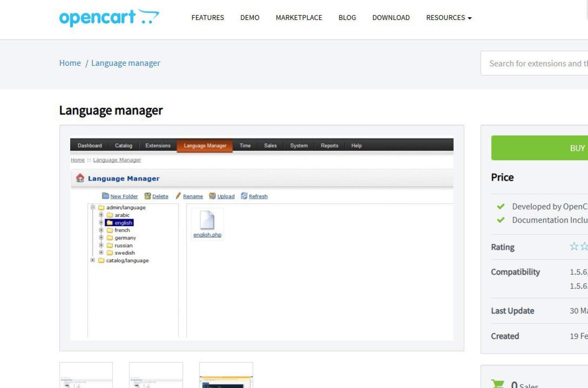Click the Delete trash icon
This screenshot has width=588, height=388.
147,196
